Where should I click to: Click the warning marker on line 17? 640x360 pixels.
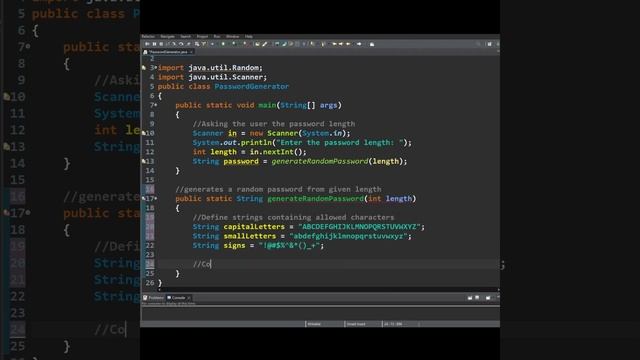[144, 199]
